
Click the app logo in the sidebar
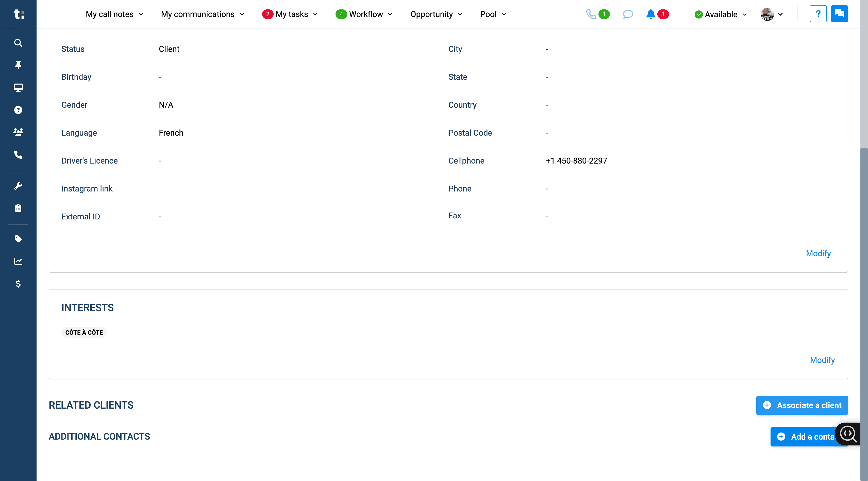(x=19, y=14)
